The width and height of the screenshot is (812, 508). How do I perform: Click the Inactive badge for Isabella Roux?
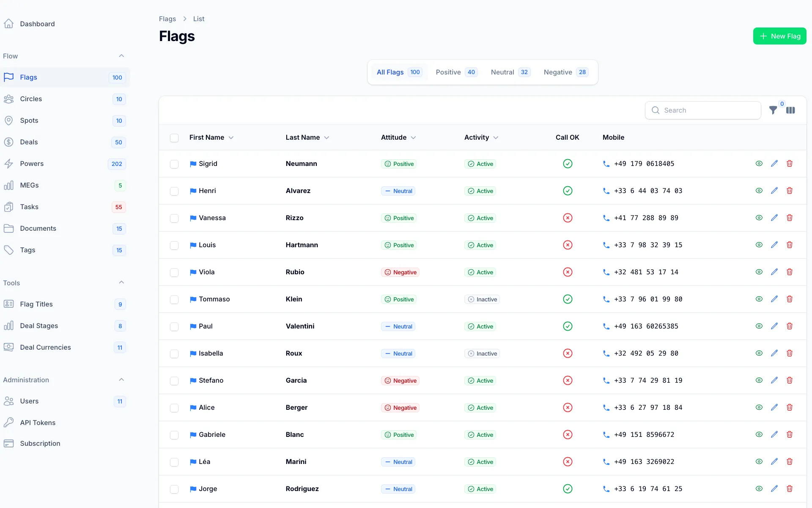click(x=482, y=353)
